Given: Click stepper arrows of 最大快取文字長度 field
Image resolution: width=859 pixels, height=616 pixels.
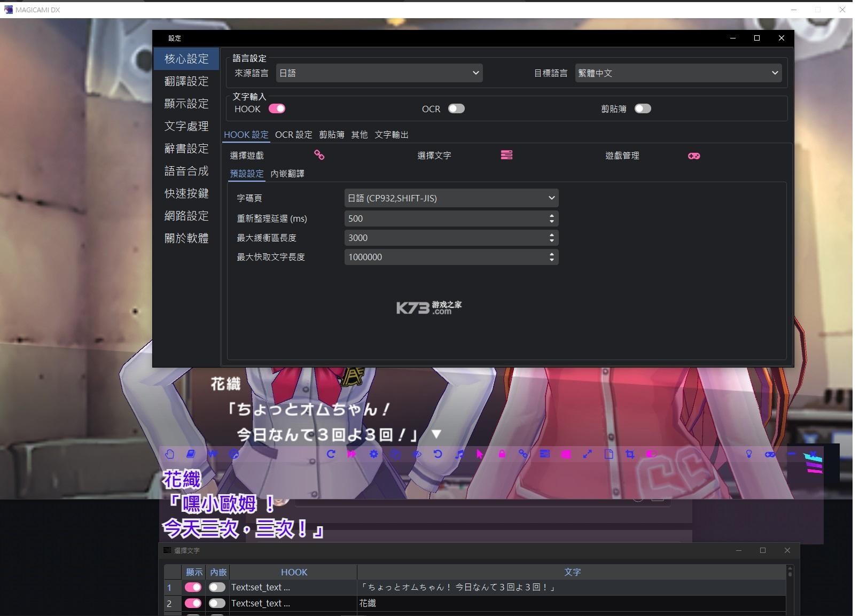Looking at the screenshot, I should point(552,257).
